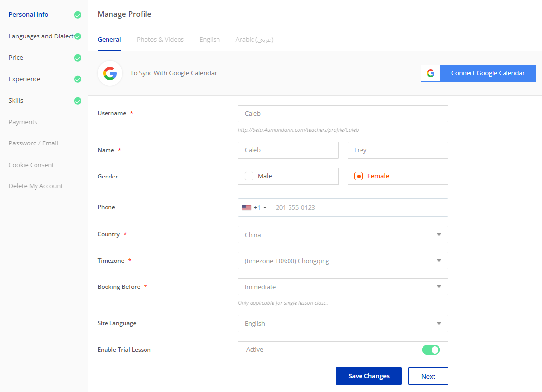
Task: Open the Price section in the sidebar
Action: coord(16,57)
